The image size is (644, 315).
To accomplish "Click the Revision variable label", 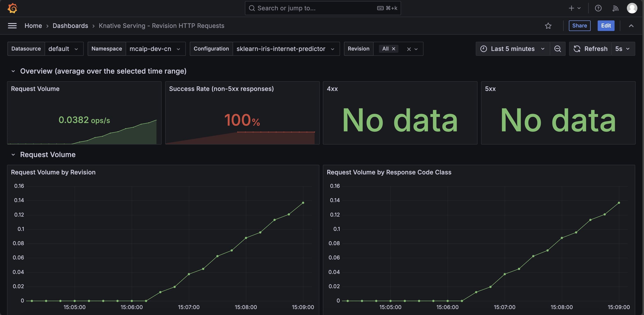I will pos(358,49).
